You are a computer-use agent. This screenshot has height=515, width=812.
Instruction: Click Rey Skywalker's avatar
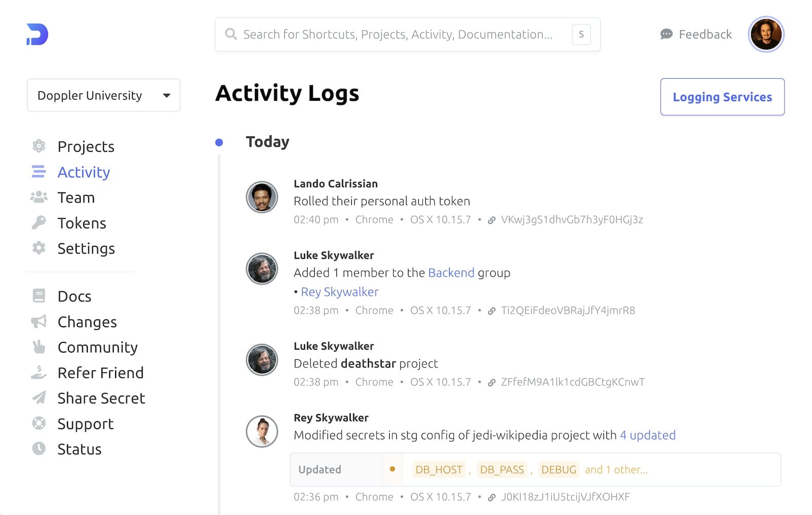coord(262,431)
